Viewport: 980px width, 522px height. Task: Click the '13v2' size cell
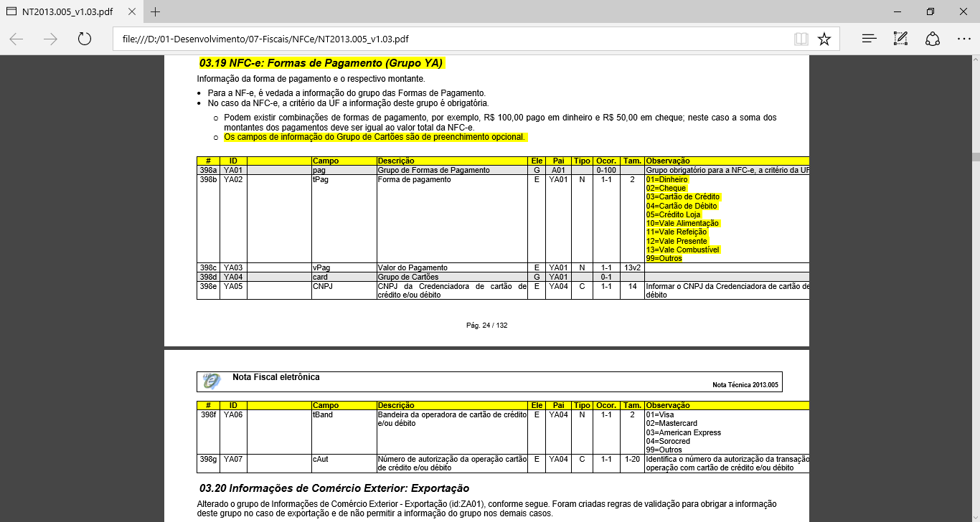coord(632,267)
